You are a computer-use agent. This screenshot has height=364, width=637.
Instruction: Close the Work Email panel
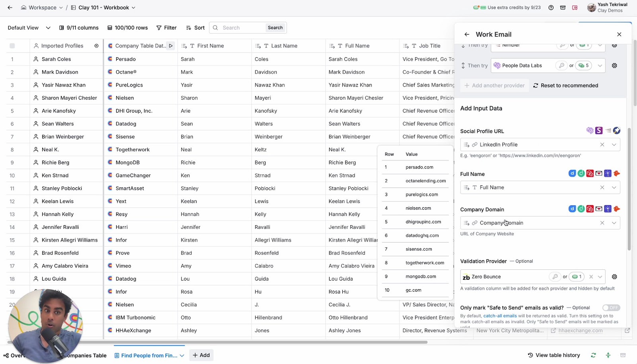click(x=619, y=34)
